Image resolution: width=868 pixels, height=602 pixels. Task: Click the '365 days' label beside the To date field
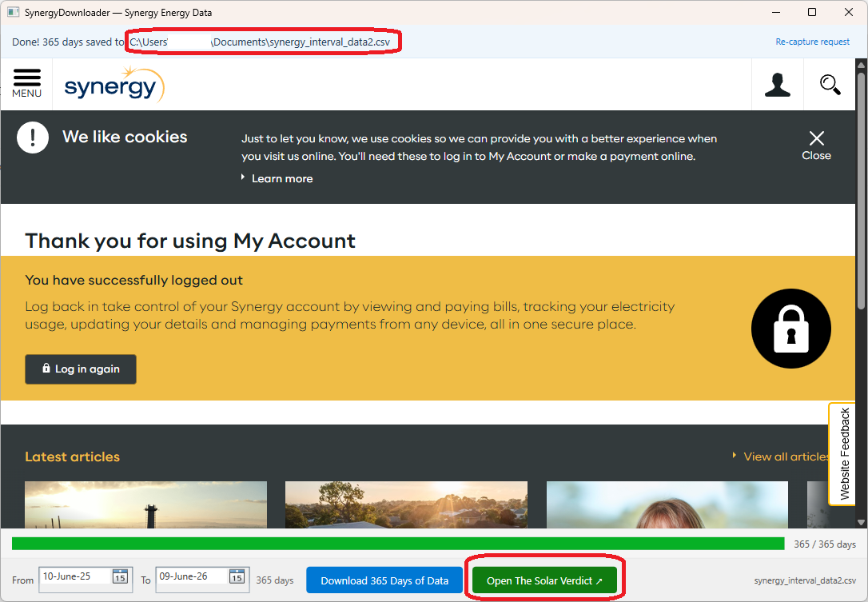275,580
